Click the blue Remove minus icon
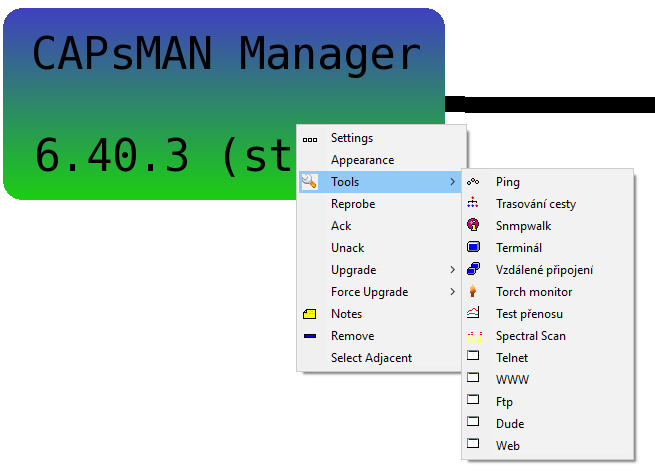Image resolution: width=655 pixels, height=476 pixels. (x=310, y=336)
